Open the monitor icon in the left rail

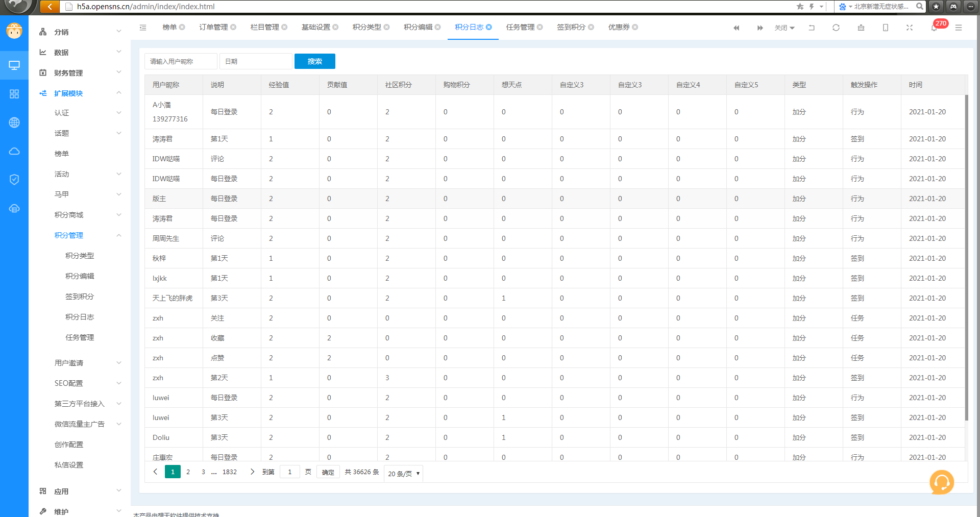point(14,65)
